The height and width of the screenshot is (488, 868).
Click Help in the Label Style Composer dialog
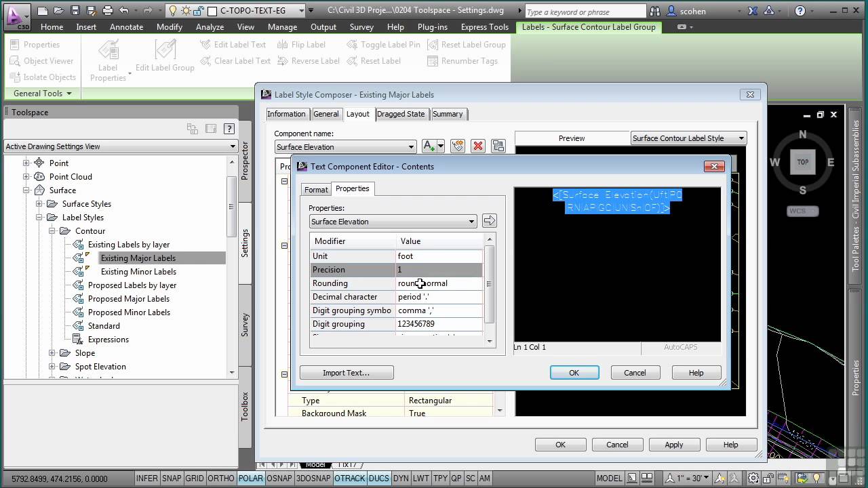730,445
